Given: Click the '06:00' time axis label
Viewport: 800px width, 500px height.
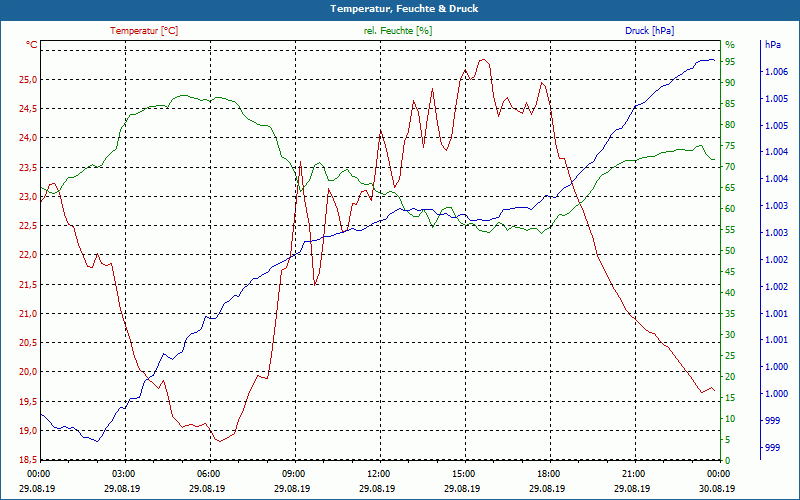Looking at the screenshot, I should click(210, 473).
